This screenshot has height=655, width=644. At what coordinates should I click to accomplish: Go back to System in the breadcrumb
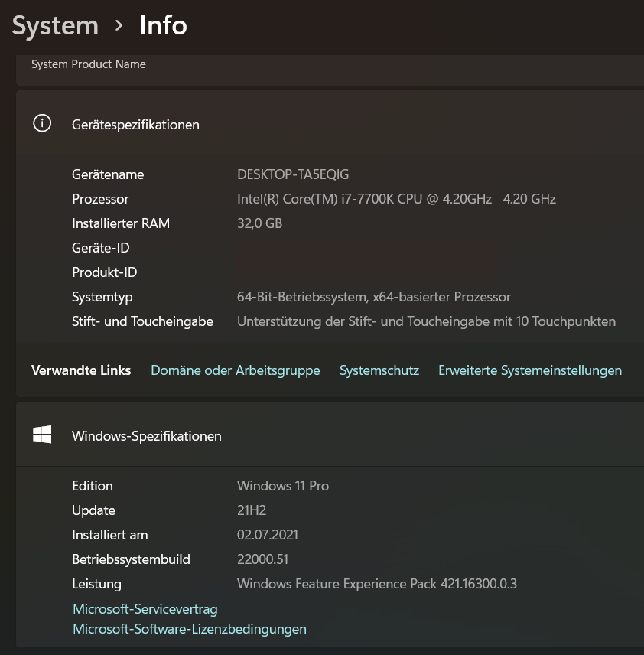tap(55, 26)
